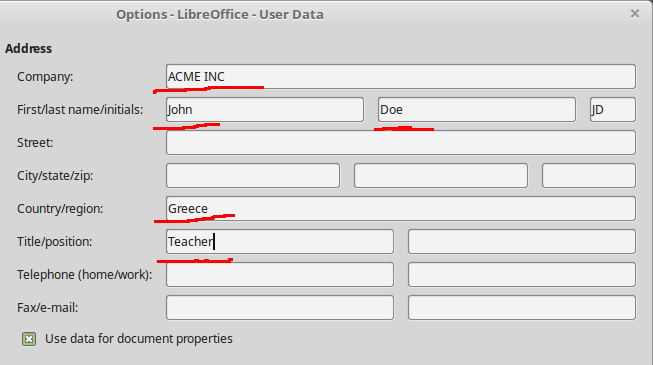Image resolution: width=653 pixels, height=365 pixels.
Task: Select the last name field with Doe
Action: pyautogui.click(x=477, y=110)
